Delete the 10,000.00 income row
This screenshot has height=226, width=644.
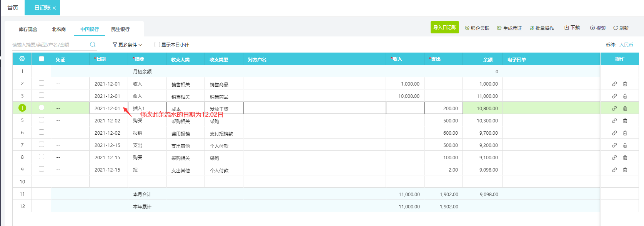point(625,96)
